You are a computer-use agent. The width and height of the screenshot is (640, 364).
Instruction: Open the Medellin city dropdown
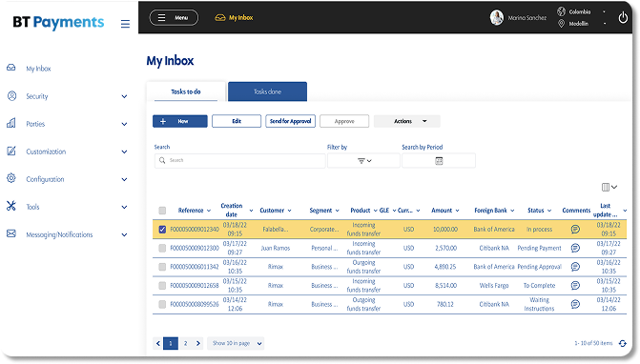coord(605,24)
